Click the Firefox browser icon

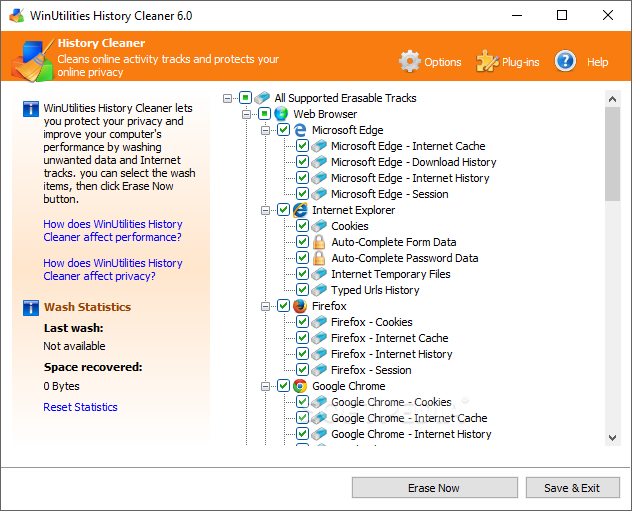tap(300, 306)
